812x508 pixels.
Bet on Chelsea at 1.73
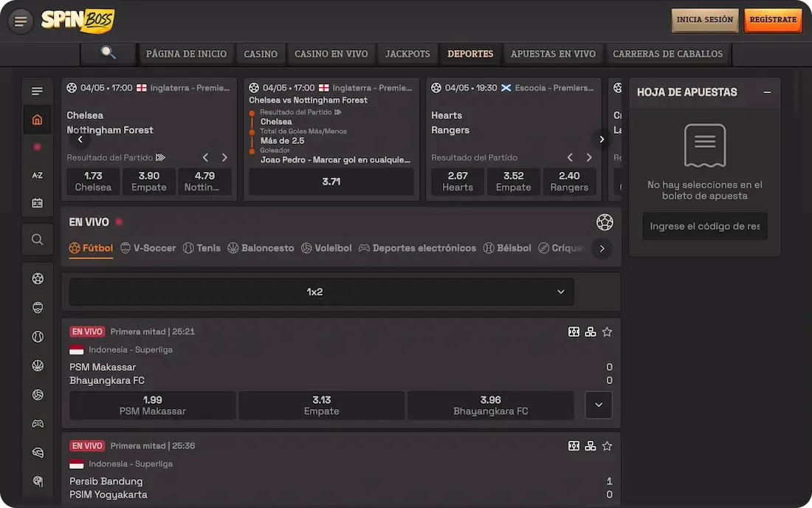point(93,182)
